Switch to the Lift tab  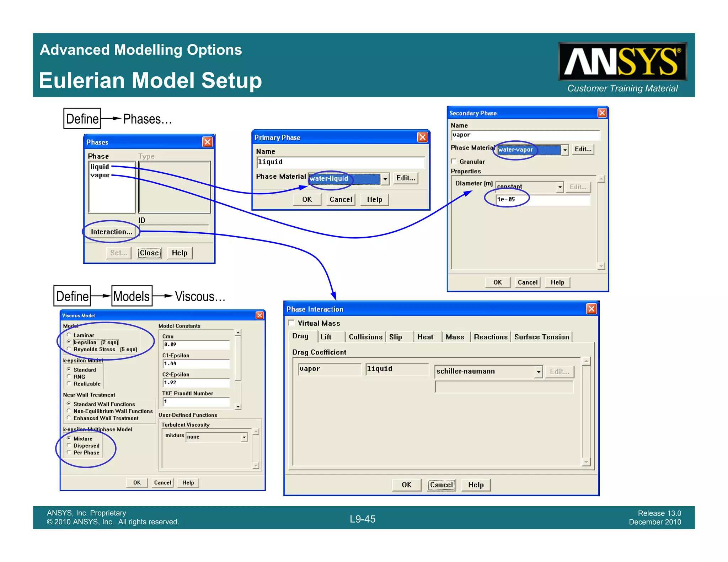tap(326, 337)
